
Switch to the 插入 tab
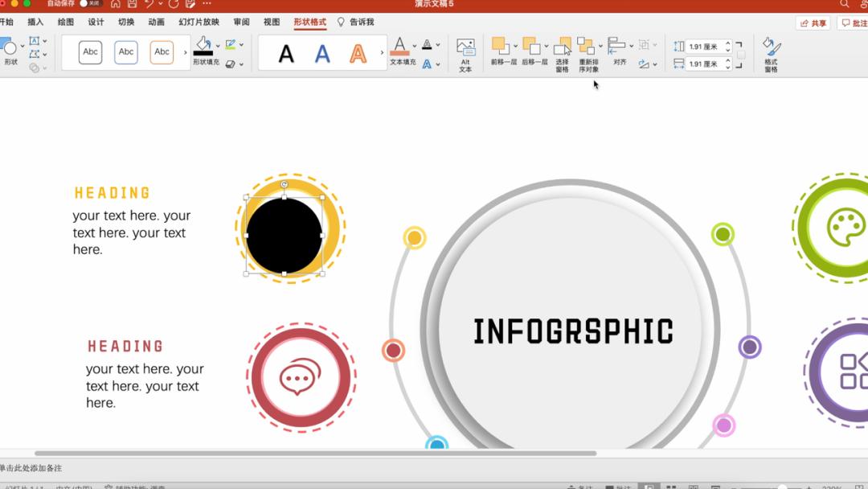[35, 23]
